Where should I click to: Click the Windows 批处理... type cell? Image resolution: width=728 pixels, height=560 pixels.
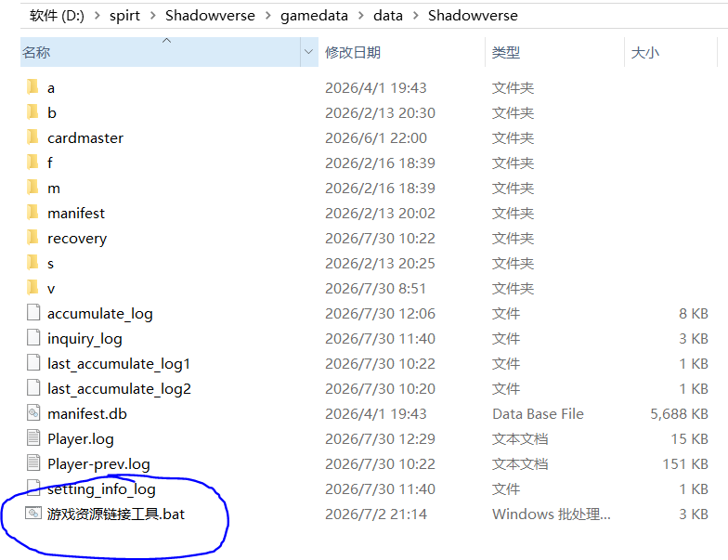(x=552, y=514)
